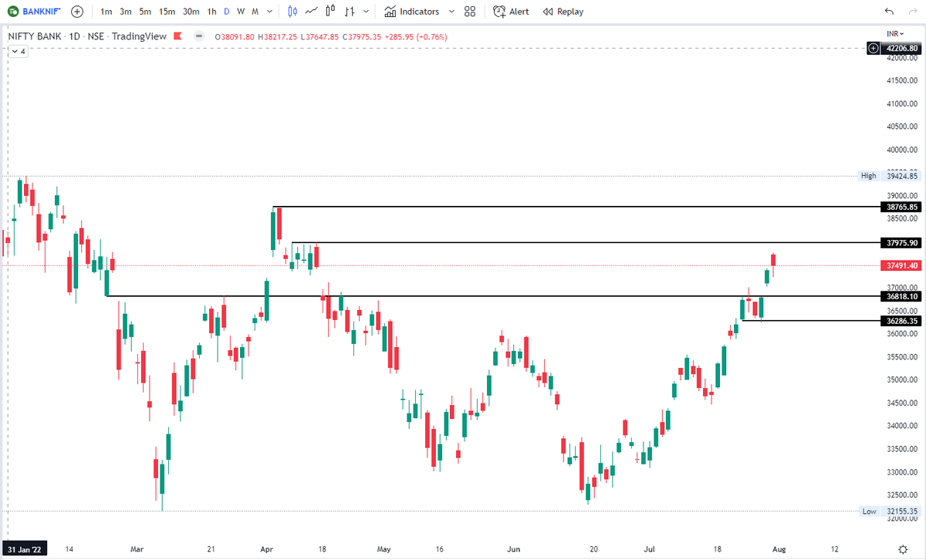The width and height of the screenshot is (926, 560).
Task: Click the Jul label on time axis
Action: tap(650, 549)
